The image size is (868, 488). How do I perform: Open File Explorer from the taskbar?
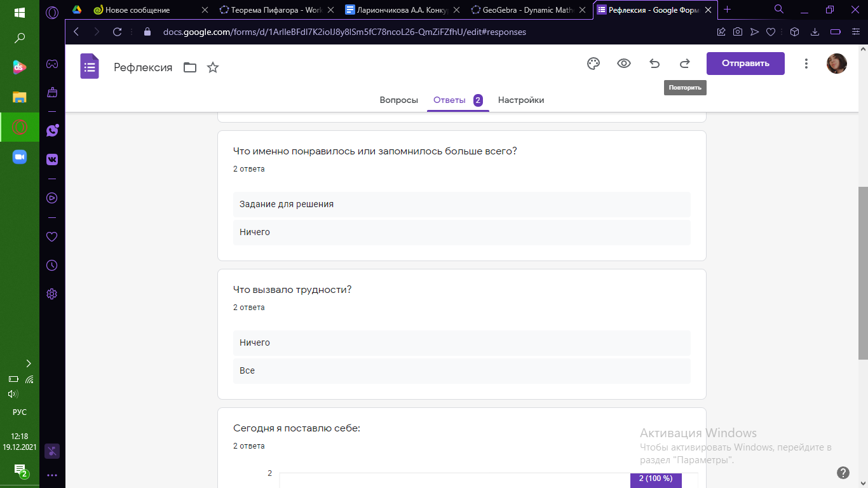(x=20, y=97)
